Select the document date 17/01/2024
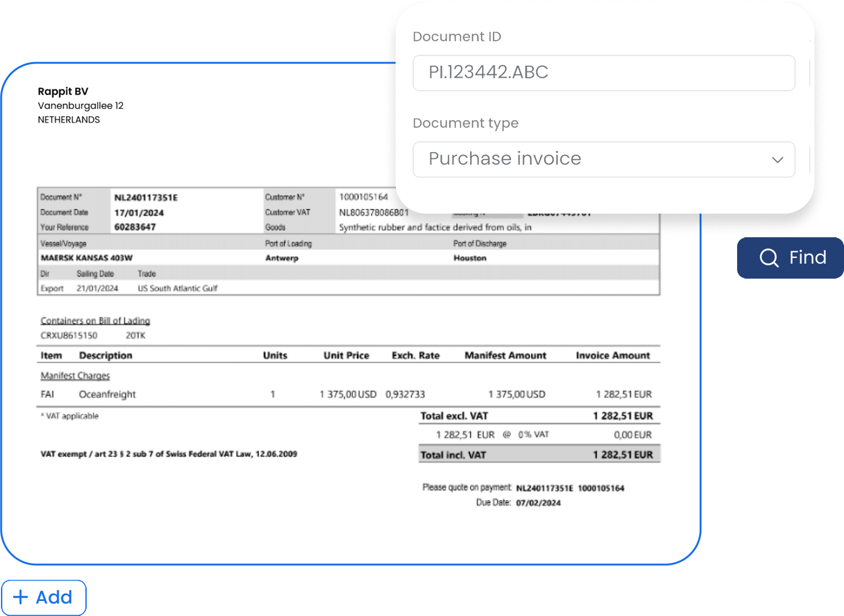 [x=139, y=213]
